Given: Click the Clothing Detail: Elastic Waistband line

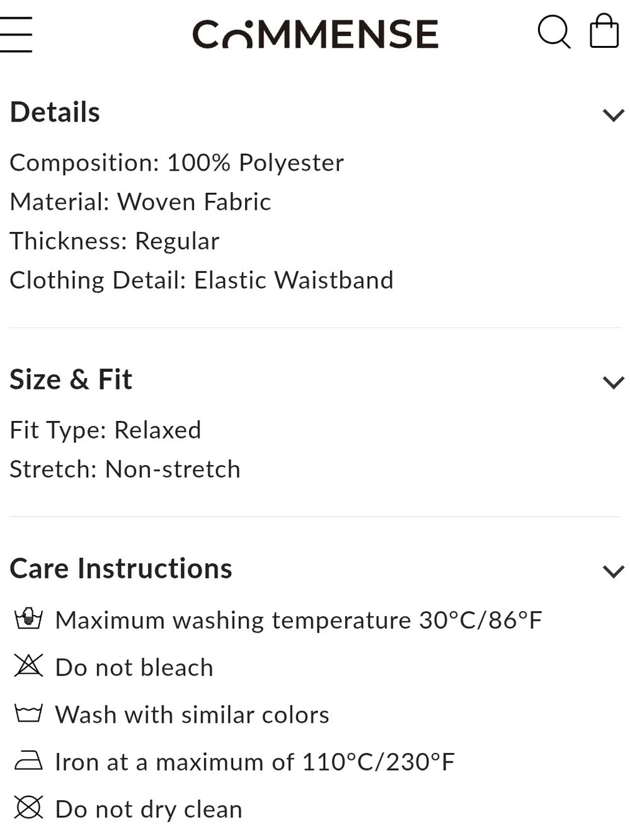Looking at the screenshot, I should [201, 280].
